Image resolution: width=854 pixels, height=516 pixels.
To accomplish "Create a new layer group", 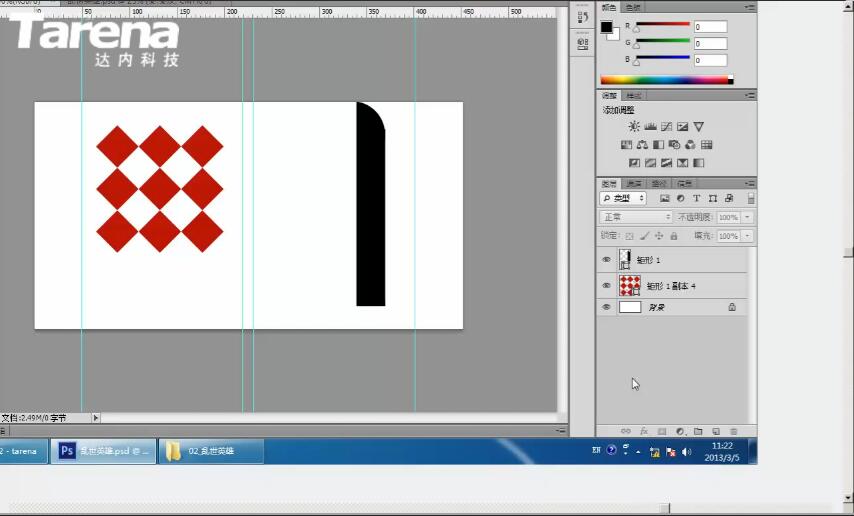I will 698,431.
